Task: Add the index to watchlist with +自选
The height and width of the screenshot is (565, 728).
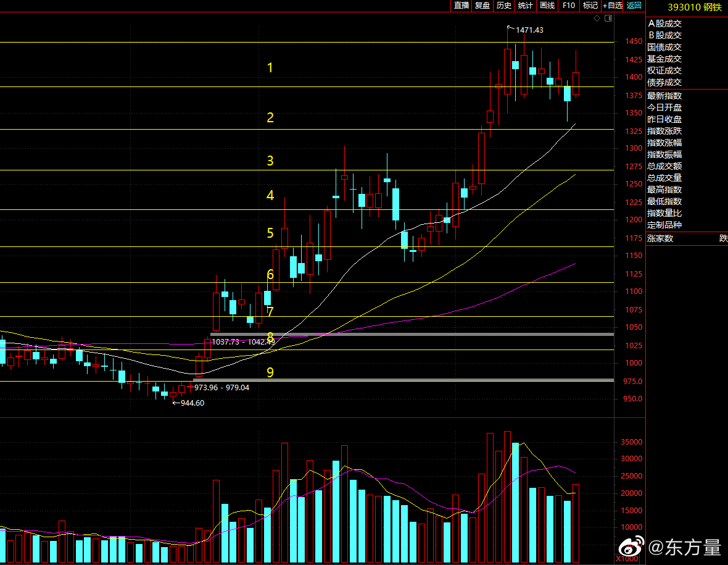Action: 613,6
